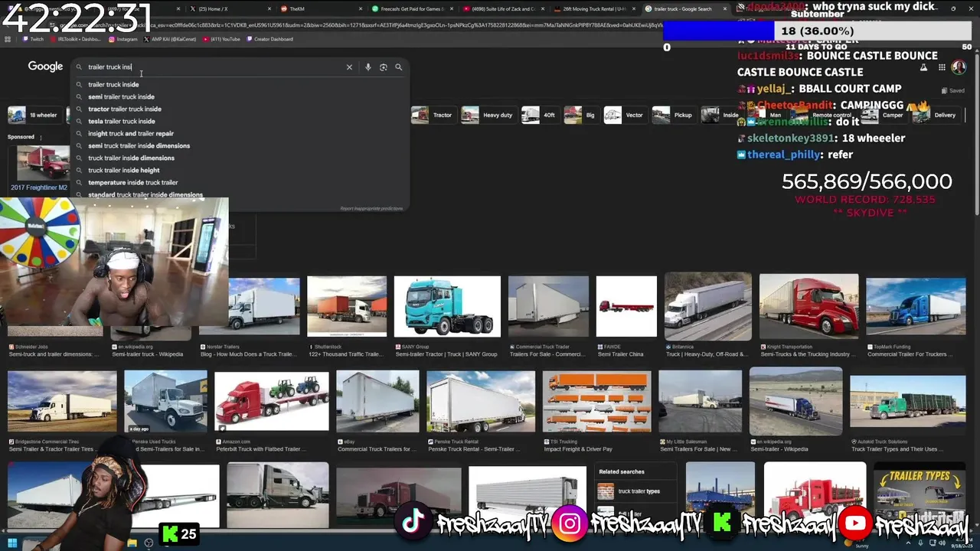
Task: Open the 'Creator Dashboard' bookmark
Action: [x=269, y=39]
